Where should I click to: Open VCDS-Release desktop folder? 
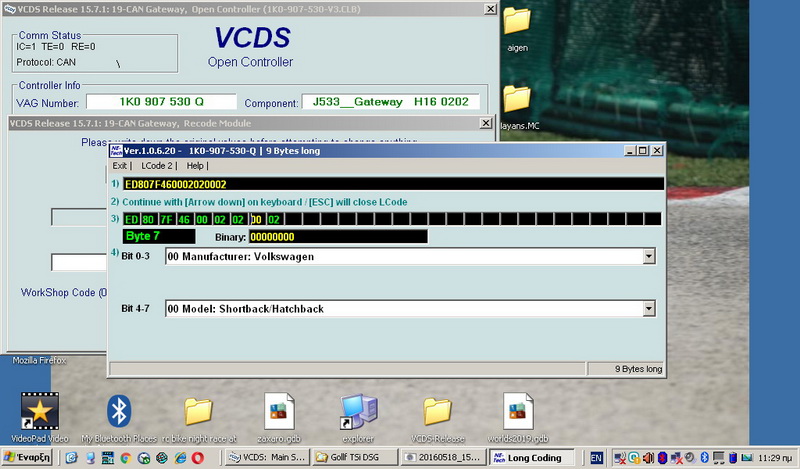pyautogui.click(x=438, y=417)
